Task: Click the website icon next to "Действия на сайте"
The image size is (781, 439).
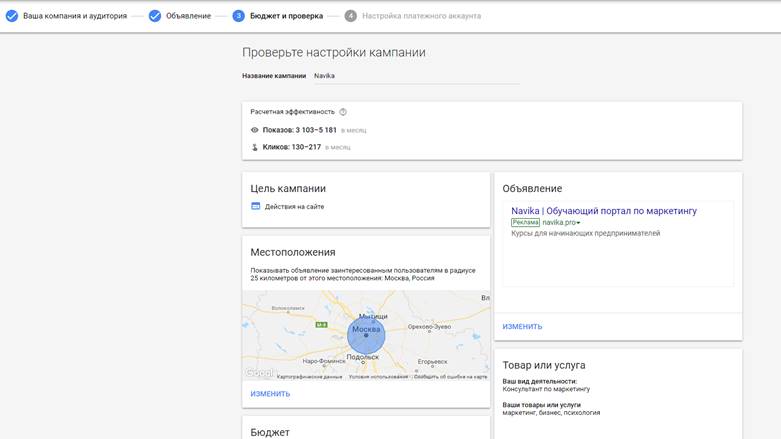Action: tap(256, 206)
